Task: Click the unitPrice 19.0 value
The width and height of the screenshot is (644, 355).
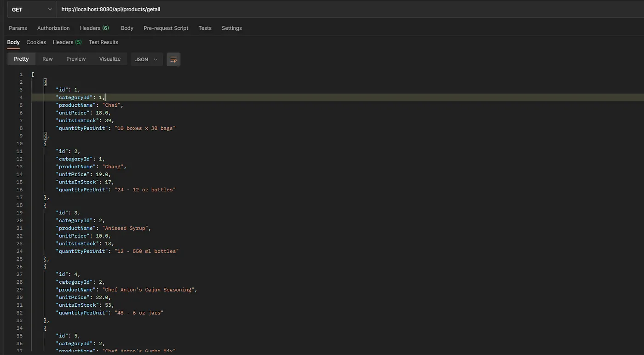Action: tap(102, 174)
